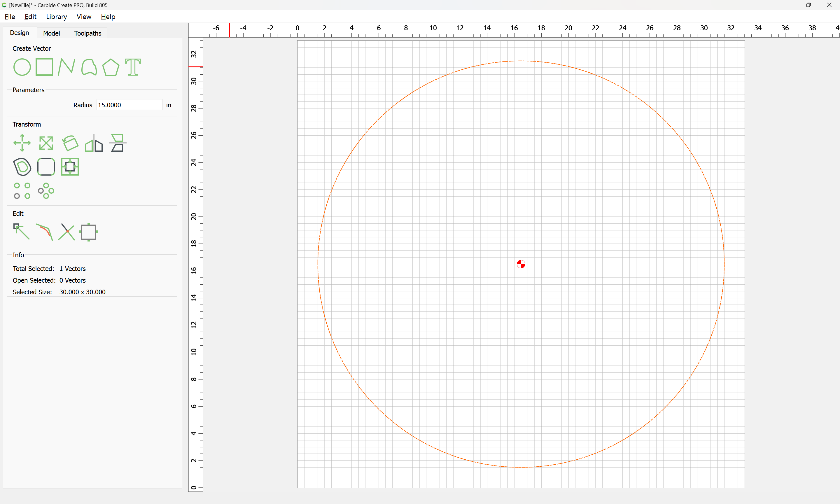Select the Text vector tool
The height and width of the screenshot is (504, 840).
(133, 67)
